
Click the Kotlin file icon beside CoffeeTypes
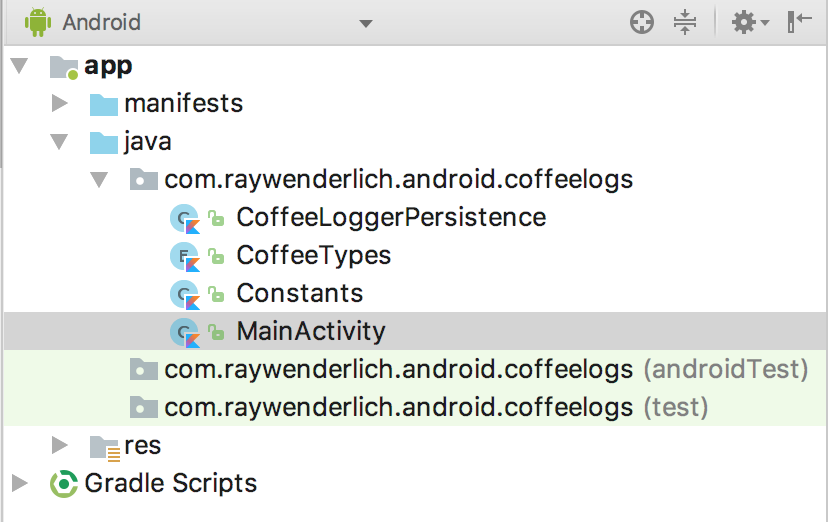point(185,256)
